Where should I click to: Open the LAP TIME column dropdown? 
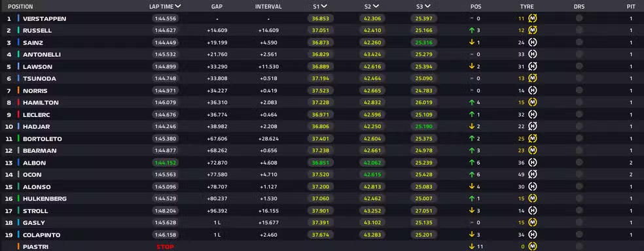178,6
